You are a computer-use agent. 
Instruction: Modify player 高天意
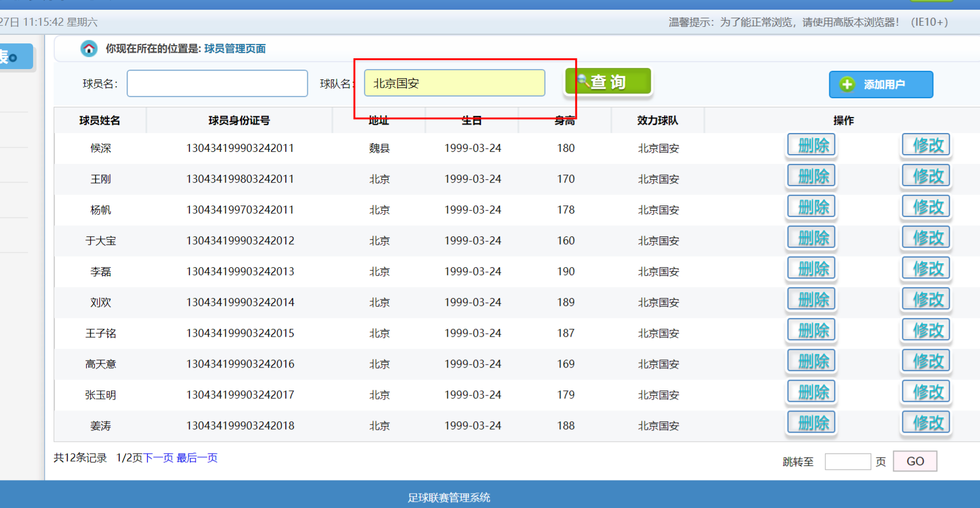[926, 361]
